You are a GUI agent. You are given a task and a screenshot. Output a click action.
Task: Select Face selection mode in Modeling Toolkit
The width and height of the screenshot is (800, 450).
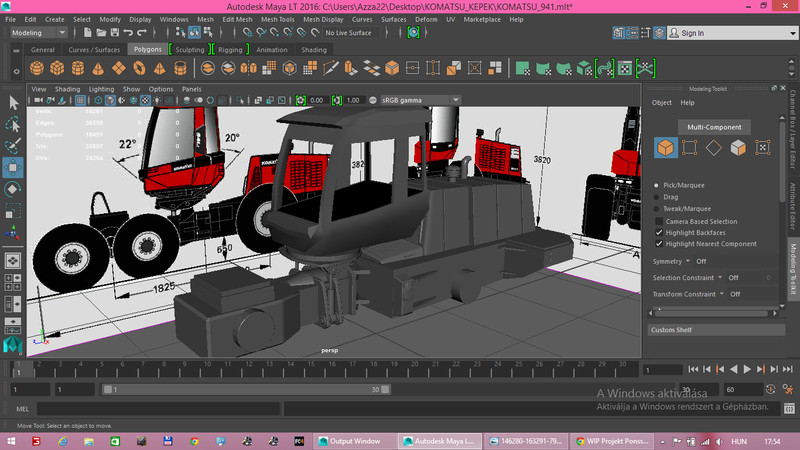(738, 148)
